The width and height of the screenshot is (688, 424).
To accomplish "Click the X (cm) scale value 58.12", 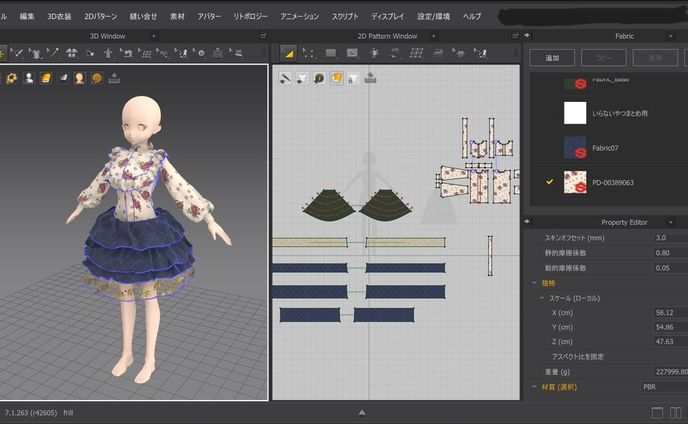I will coord(670,313).
